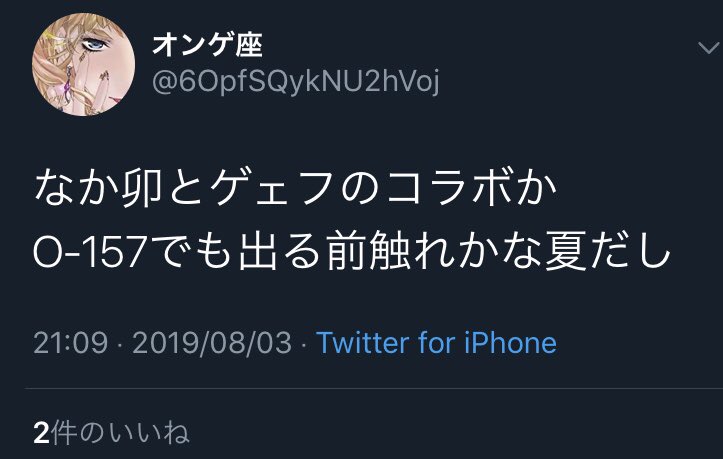Image resolution: width=723 pixels, height=459 pixels.
Task: Click the 座 character in the display name
Action: [x=249, y=45]
